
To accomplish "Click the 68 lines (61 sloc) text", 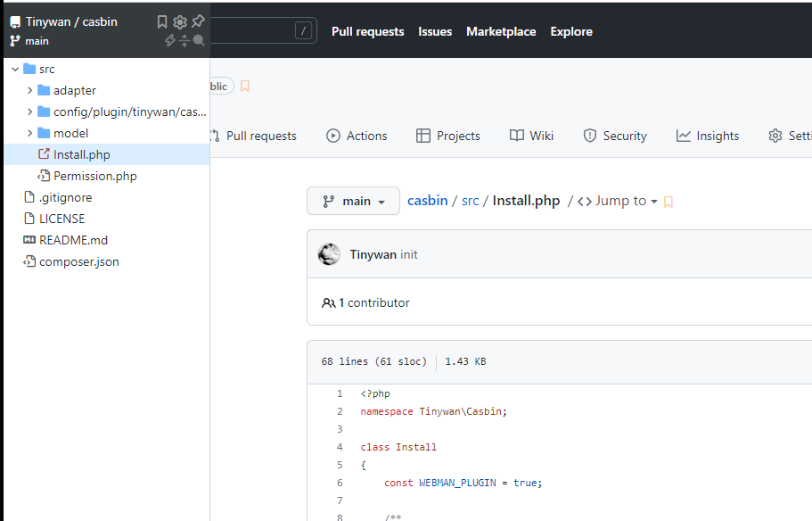I will (x=373, y=361).
